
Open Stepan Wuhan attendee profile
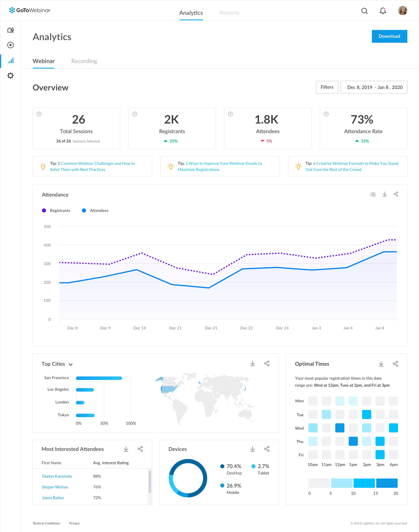[55, 487]
